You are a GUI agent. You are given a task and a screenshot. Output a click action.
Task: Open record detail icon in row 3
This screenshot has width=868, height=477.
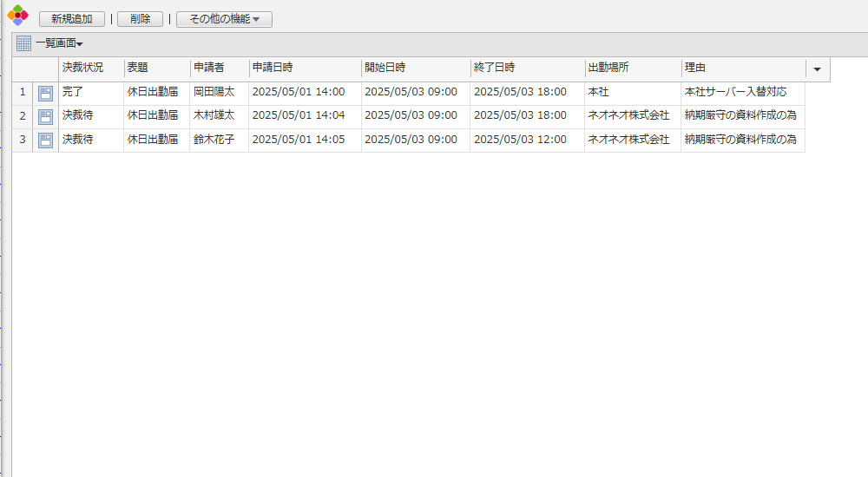45,140
